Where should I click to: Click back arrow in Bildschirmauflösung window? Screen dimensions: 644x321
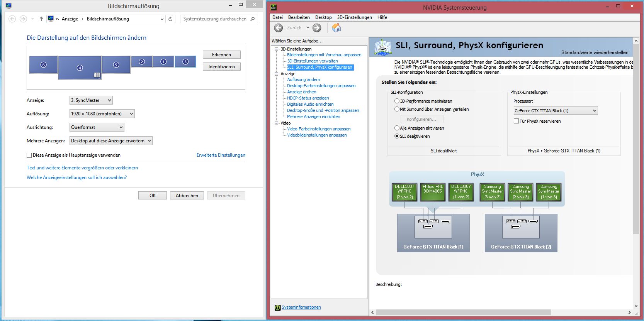[12, 19]
